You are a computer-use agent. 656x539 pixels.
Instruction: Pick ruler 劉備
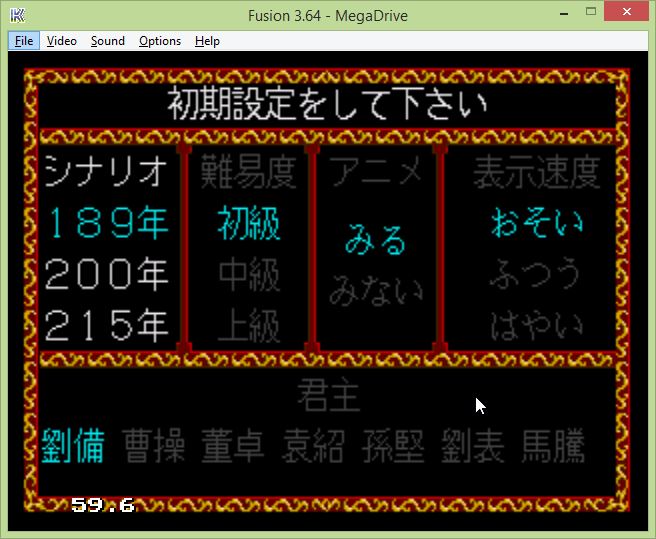click(73, 445)
